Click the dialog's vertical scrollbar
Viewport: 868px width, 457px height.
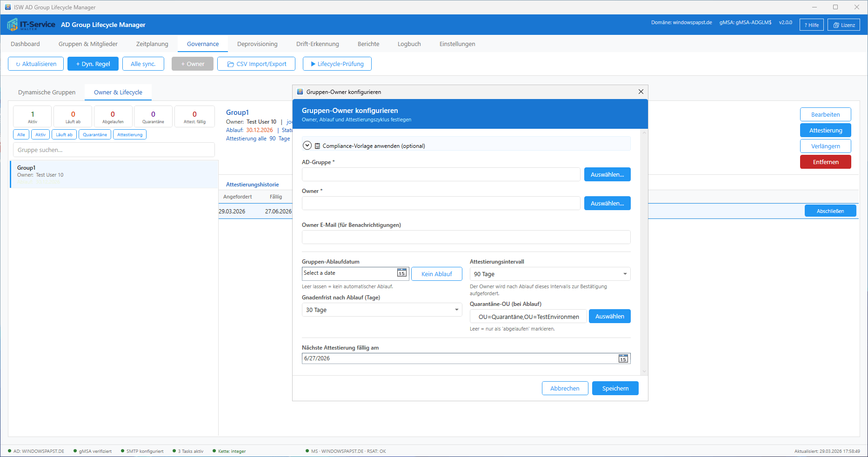click(644, 251)
